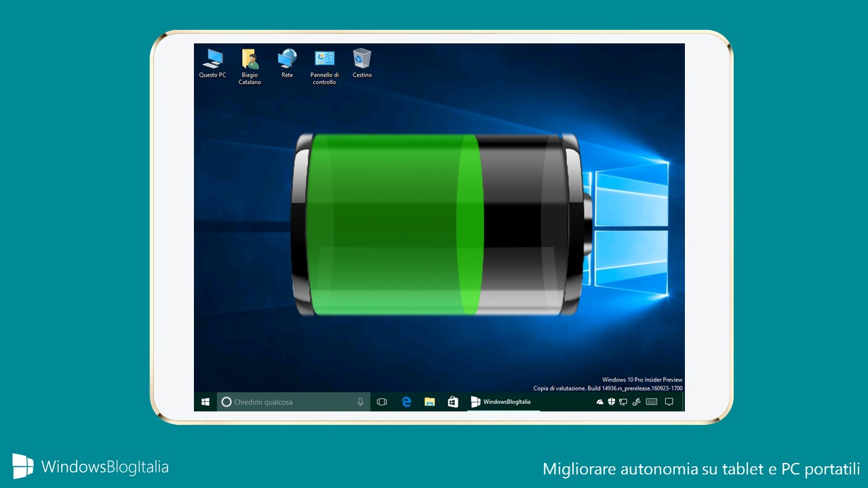Click 'Migliorare autonomia su tablet e PC portatili' caption
Viewport: 868px width, 488px height.
701,468
